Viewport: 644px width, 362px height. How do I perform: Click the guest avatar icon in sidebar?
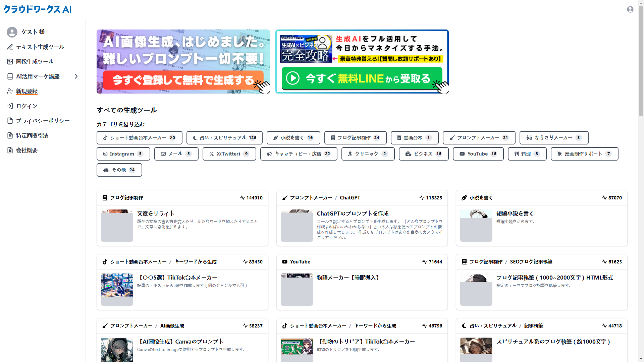tap(12, 32)
